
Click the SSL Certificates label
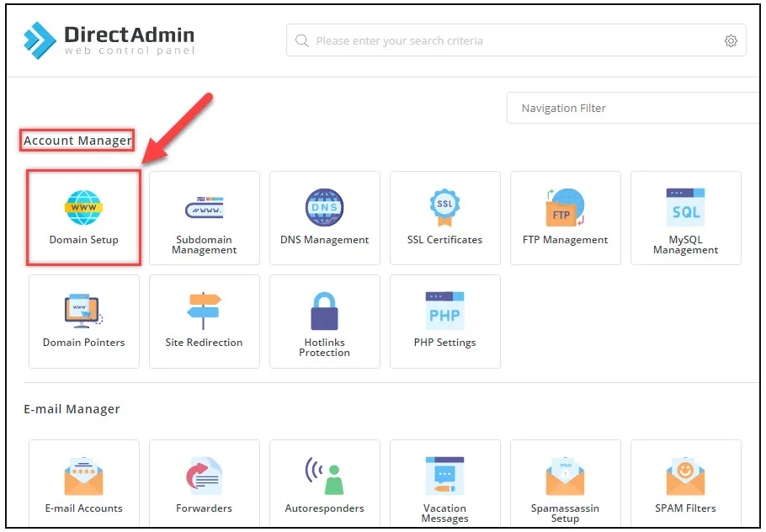(444, 240)
